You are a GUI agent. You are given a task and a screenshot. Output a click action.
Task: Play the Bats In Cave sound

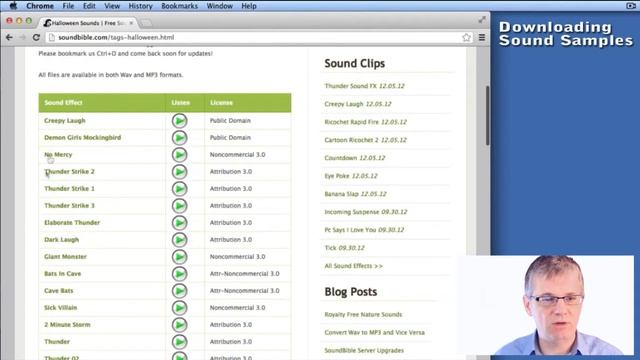click(x=179, y=274)
